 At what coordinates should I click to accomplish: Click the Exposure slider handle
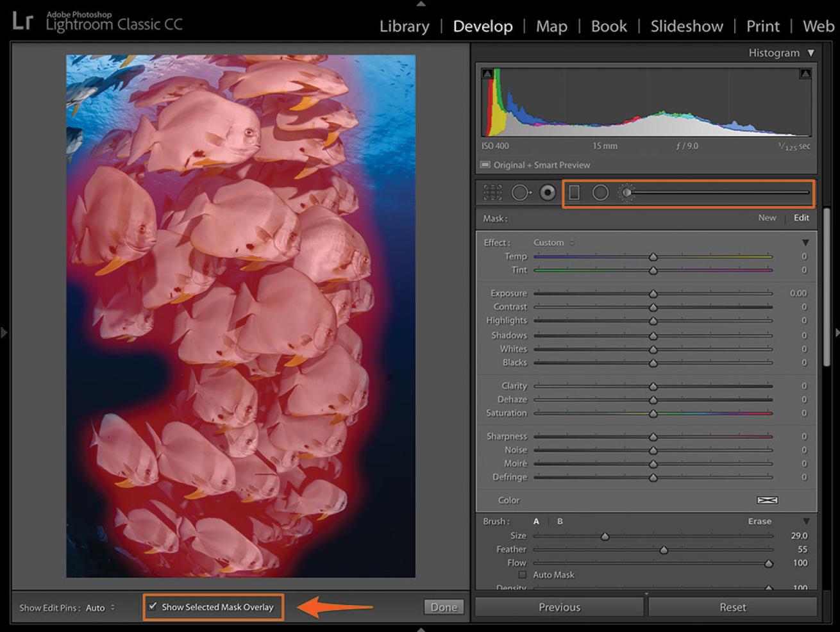[653, 294]
